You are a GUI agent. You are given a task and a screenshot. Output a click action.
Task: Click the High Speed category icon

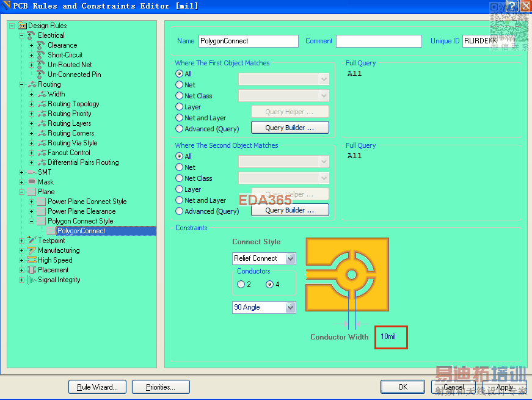pyautogui.click(x=32, y=260)
